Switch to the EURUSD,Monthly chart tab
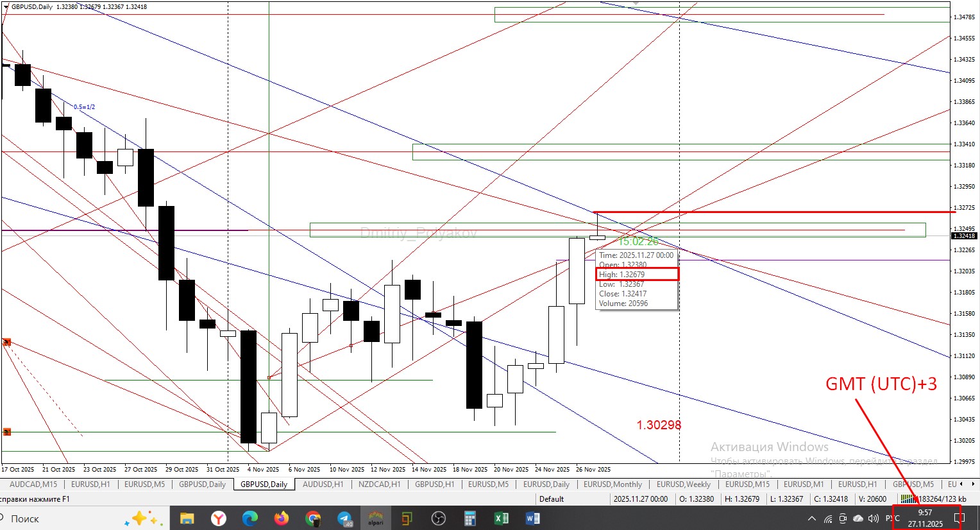Image resolution: width=980 pixels, height=530 pixels. pyautogui.click(x=612, y=484)
